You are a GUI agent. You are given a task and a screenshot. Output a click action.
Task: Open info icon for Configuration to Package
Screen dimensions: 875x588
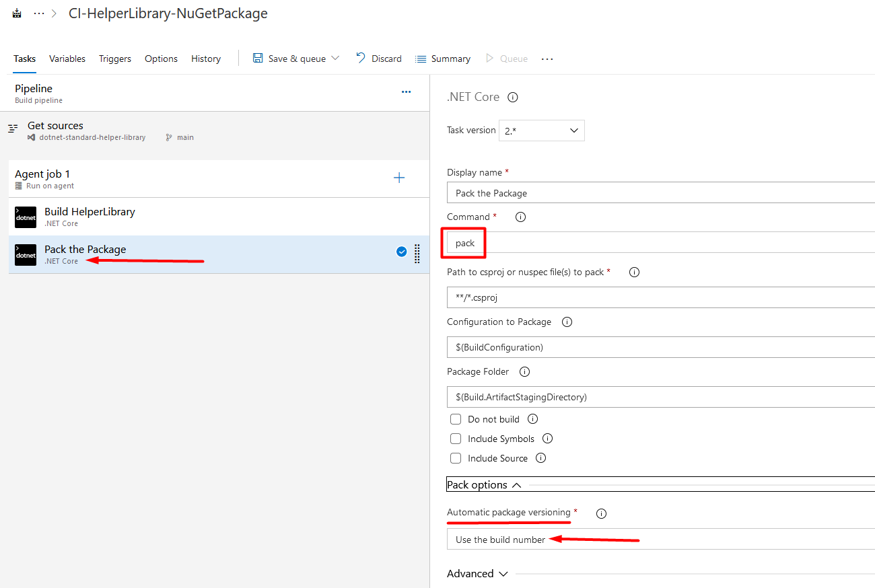(x=567, y=322)
